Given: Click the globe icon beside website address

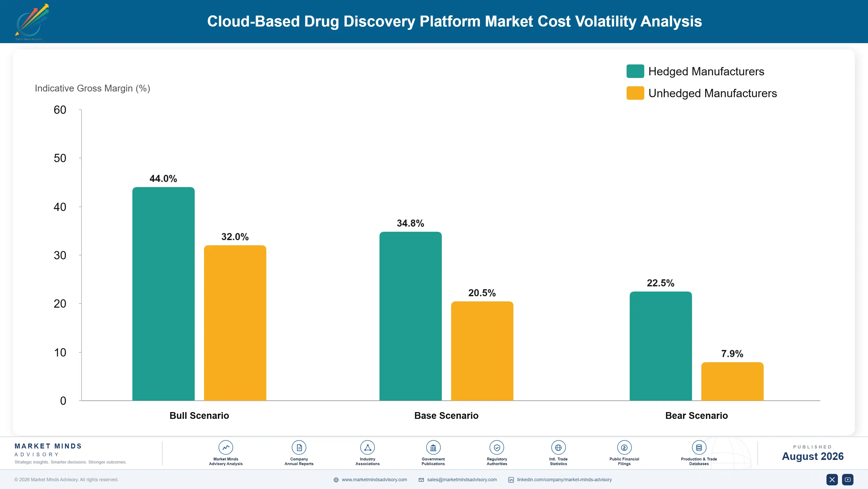Looking at the screenshot, I should (x=336, y=480).
